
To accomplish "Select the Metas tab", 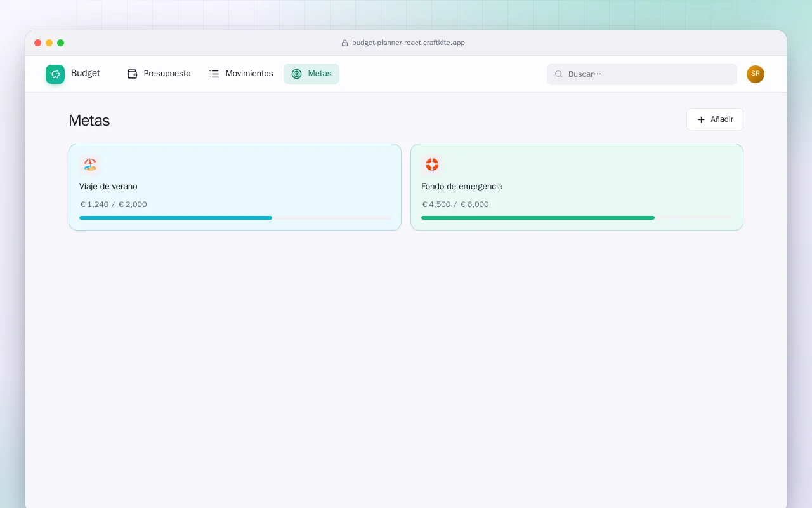I will click(x=311, y=74).
